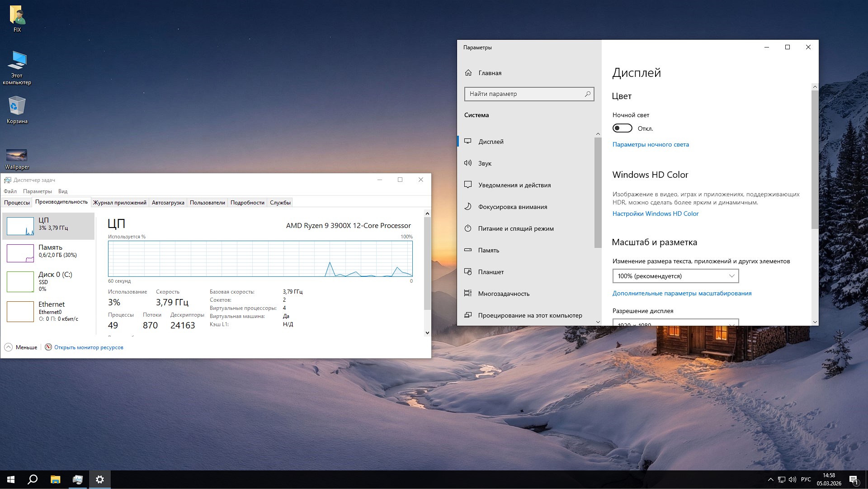Click Настройки Windows HD Color link
This screenshot has height=489, width=868.
click(655, 213)
